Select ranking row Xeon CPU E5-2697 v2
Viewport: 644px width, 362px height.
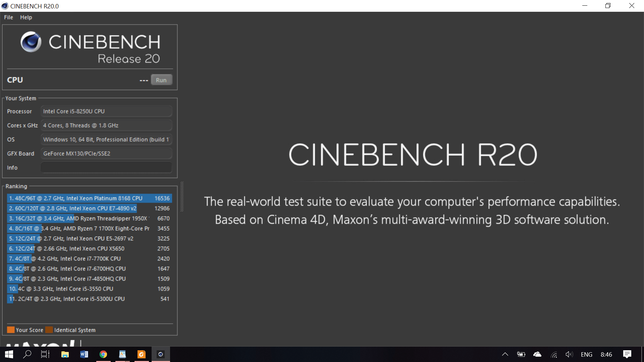[x=90, y=239]
